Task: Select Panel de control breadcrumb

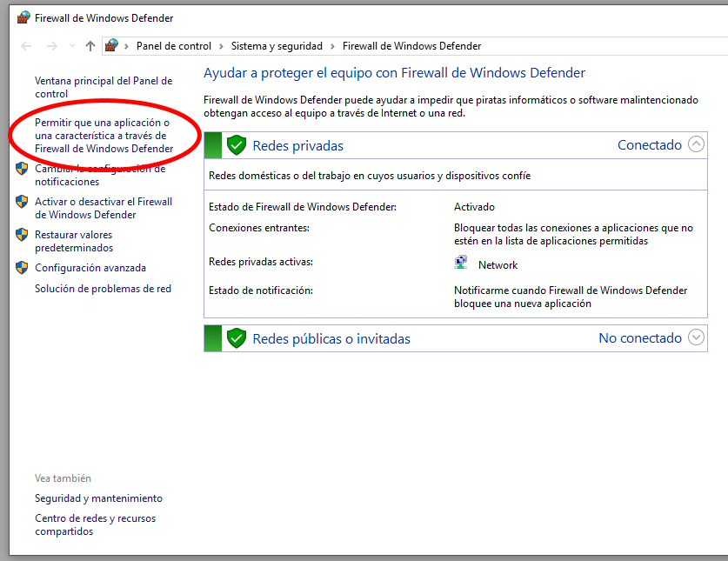Action: click(173, 46)
